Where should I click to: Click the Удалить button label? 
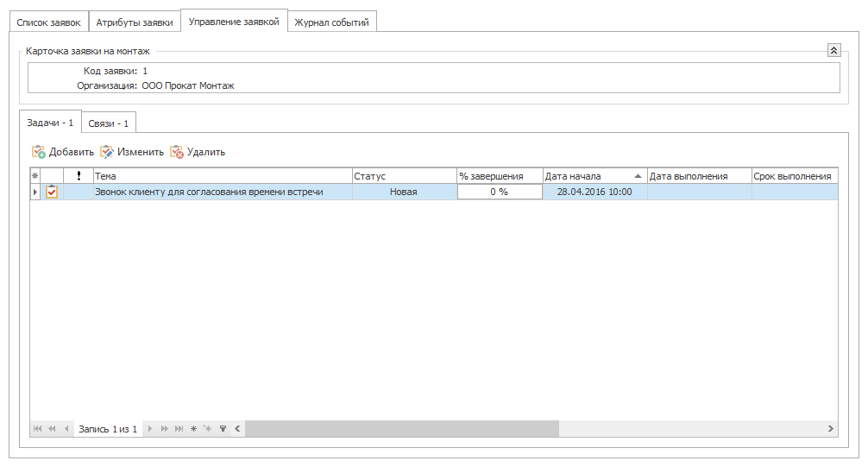click(x=206, y=152)
